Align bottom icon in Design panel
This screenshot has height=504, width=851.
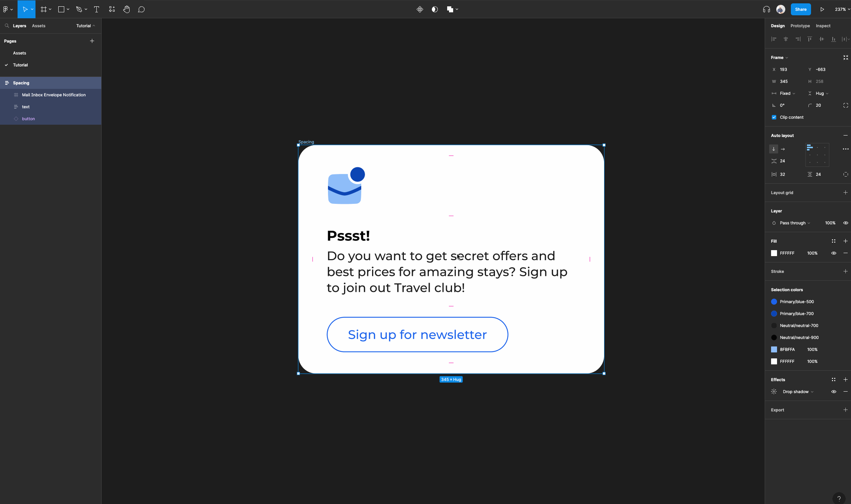tap(833, 39)
